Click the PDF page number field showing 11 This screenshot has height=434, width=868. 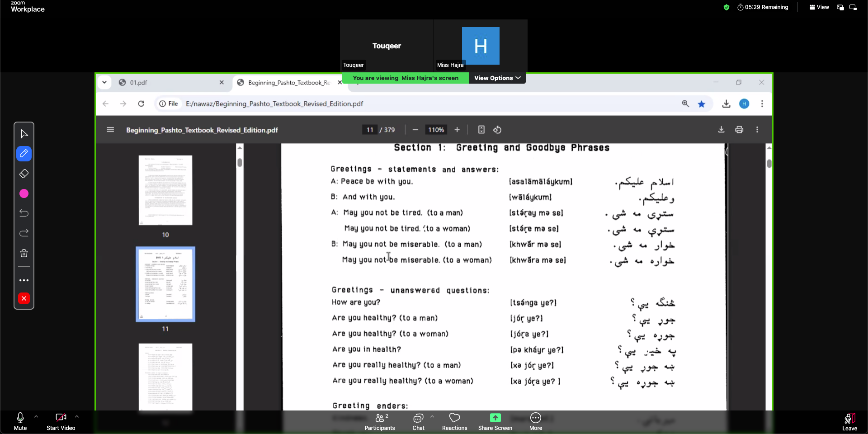(x=370, y=130)
